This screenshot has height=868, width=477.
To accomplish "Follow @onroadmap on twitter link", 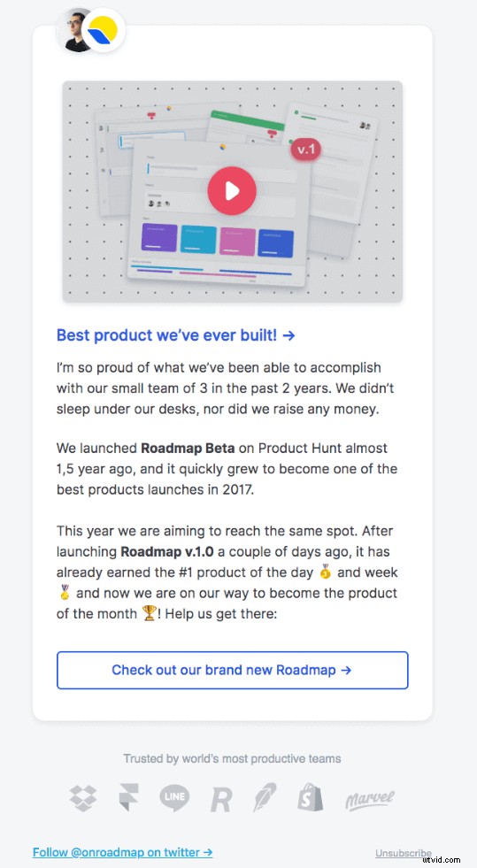I will coord(122,852).
